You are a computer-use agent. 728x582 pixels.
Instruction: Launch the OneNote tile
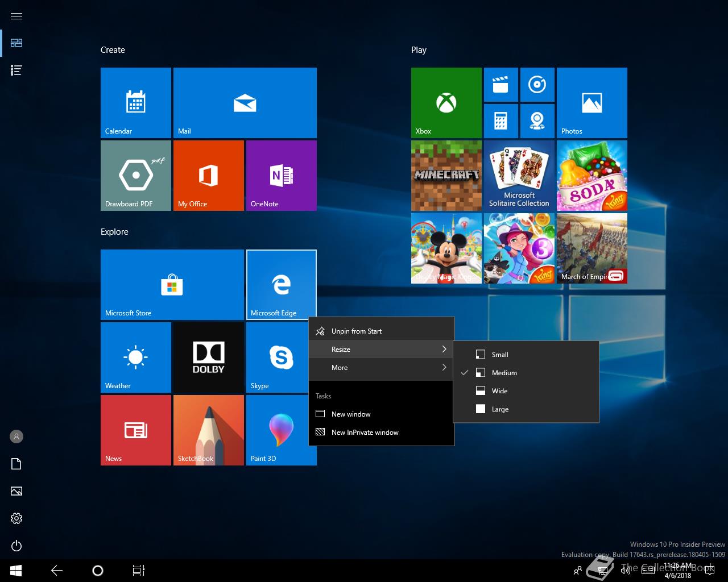coord(282,176)
